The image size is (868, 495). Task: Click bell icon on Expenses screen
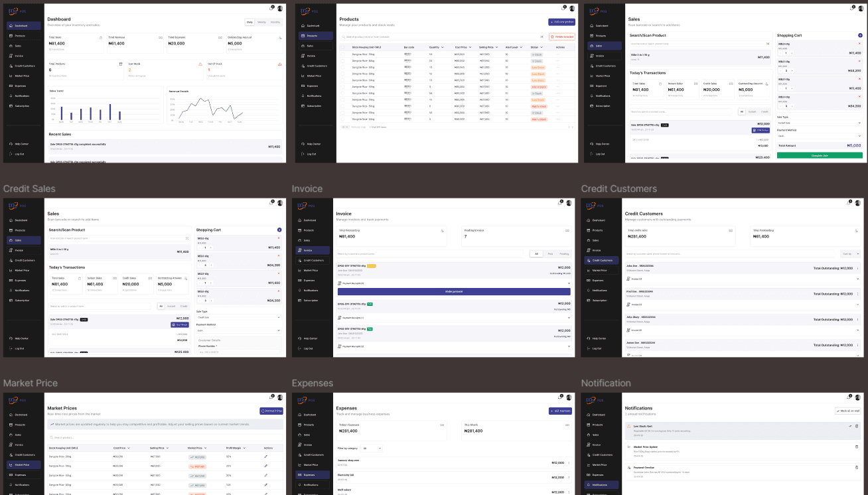561,397
